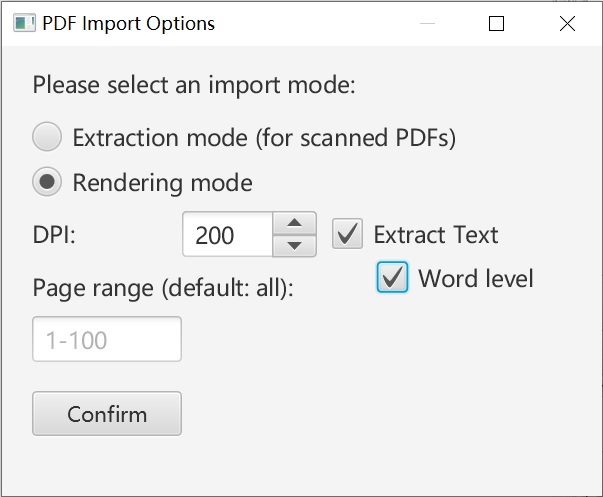
Task: Select Rendering mode radio button
Action: 47,182
